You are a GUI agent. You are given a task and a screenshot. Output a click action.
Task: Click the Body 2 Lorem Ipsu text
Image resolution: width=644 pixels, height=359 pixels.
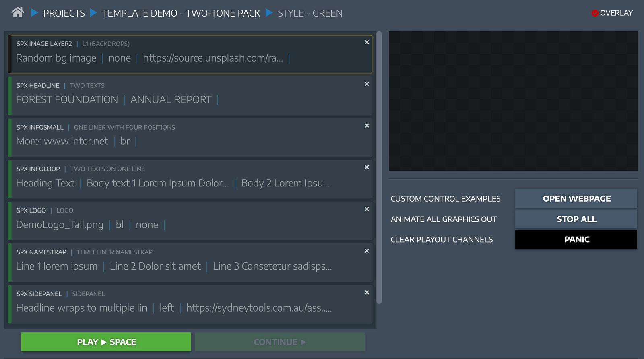coord(285,183)
